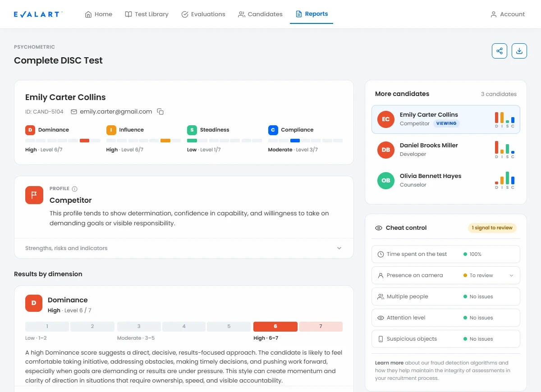Click the Attention level eye icon
This screenshot has height=392, width=541.
pyautogui.click(x=381, y=318)
